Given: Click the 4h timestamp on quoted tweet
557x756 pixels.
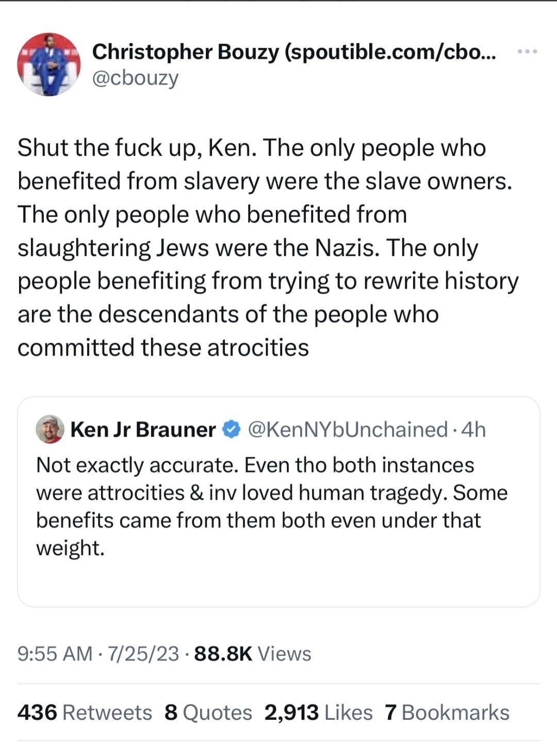Looking at the screenshot, I should (474, 429).
